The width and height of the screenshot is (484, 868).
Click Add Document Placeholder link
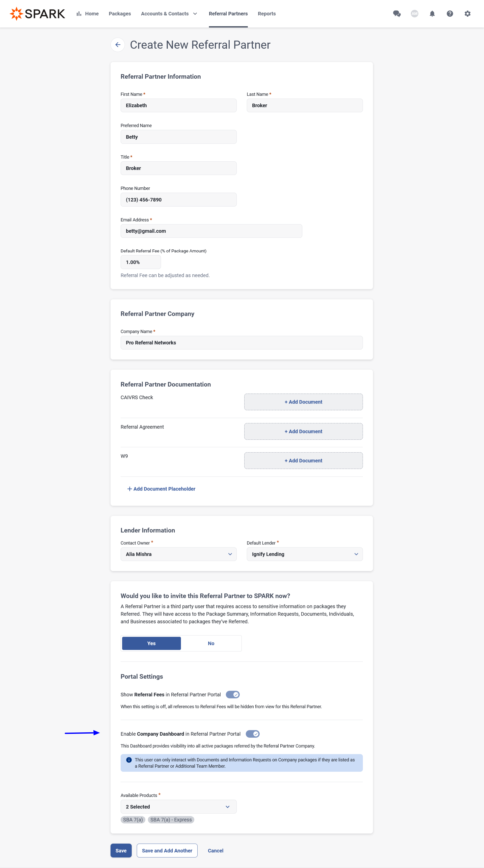[161, 488]
